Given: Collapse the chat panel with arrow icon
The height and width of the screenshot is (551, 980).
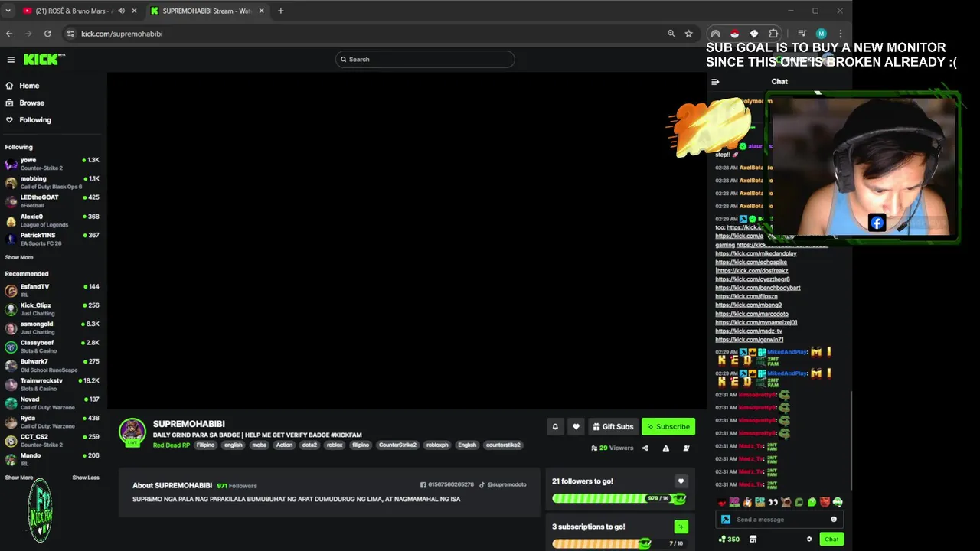Looking at the screenshot, I should [715, 82].
